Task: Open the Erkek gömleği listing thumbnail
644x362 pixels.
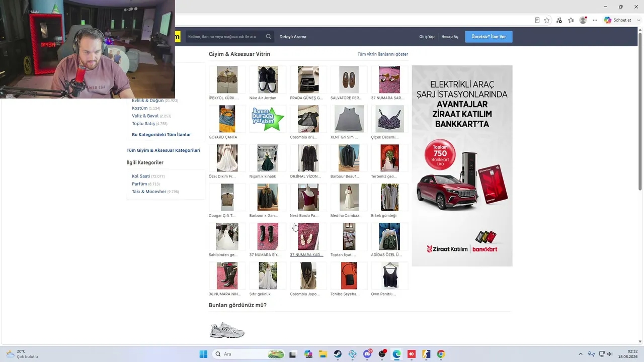Action: pyautogui.click(x=389, y=197)
